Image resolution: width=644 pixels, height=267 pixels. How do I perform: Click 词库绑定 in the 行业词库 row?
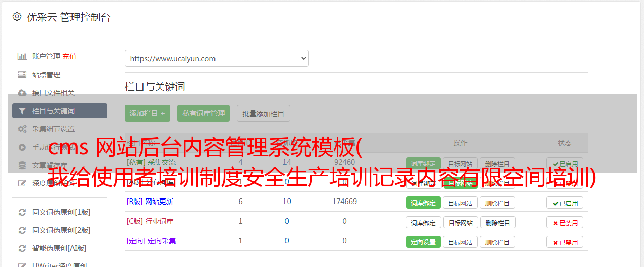(423, 222)
